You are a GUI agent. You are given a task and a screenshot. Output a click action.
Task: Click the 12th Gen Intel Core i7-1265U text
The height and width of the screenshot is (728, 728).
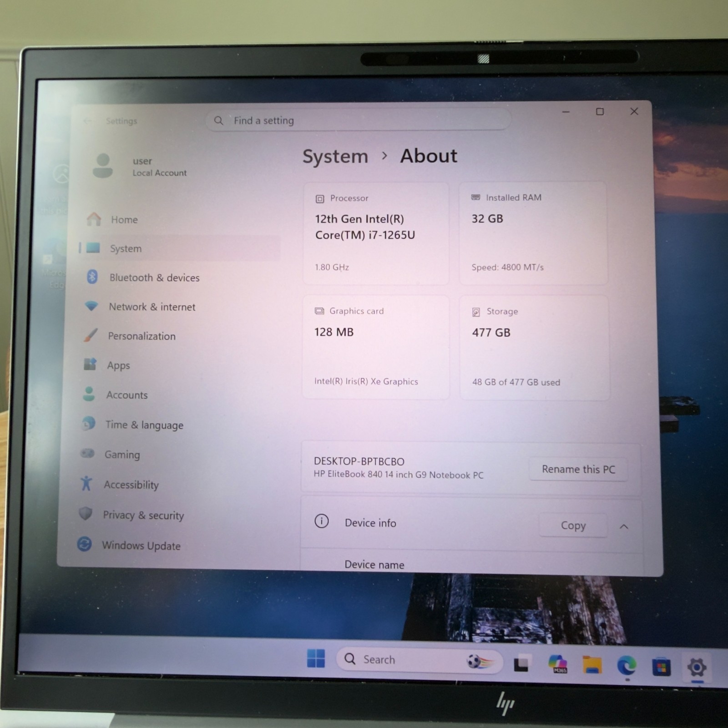(365, 227)
